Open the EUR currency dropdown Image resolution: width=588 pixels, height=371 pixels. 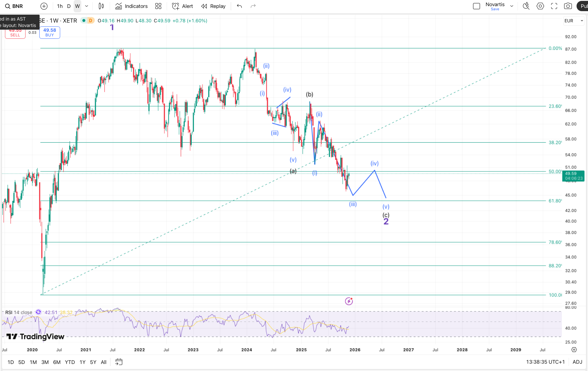coord(573,21)
